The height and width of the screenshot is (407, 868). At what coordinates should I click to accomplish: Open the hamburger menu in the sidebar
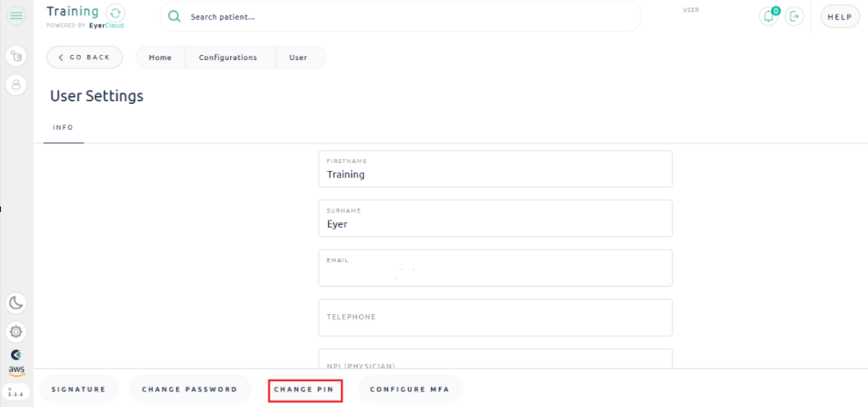(x=16, y=16)
